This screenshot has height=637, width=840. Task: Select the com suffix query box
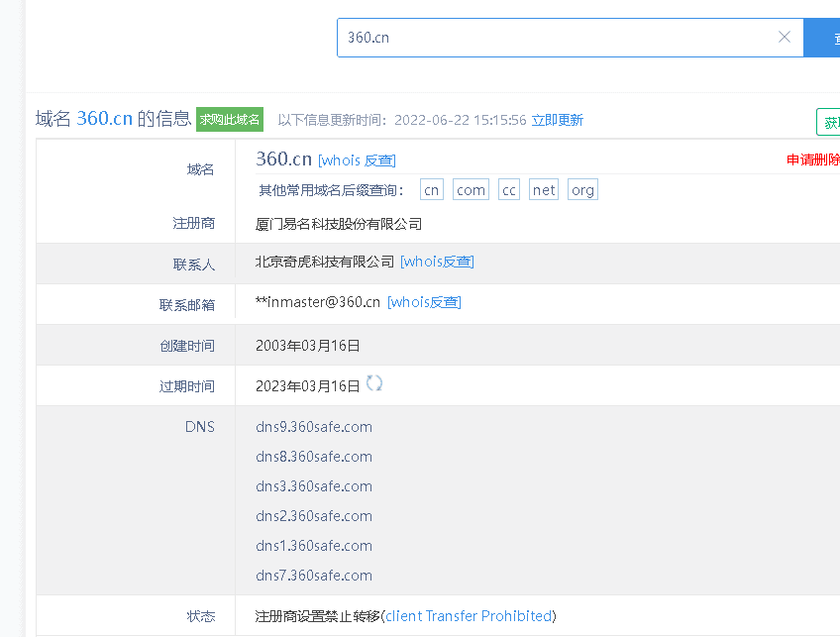pyautogui.click(x=471, y=189)
